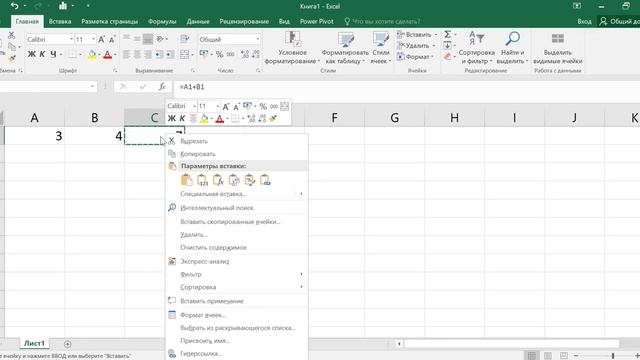Switch to the Формулы tab
This screenshot has width=640, height=360.
click(x=162, y=21)
